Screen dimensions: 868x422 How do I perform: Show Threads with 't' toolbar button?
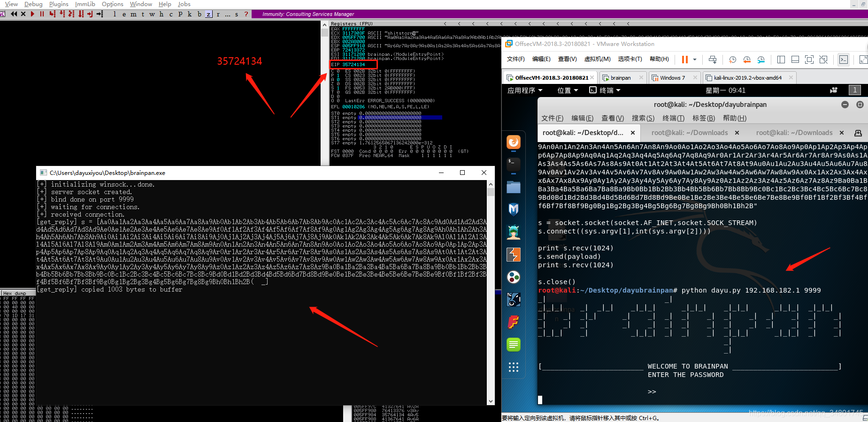pyautogui.click(x=143, y=14)
